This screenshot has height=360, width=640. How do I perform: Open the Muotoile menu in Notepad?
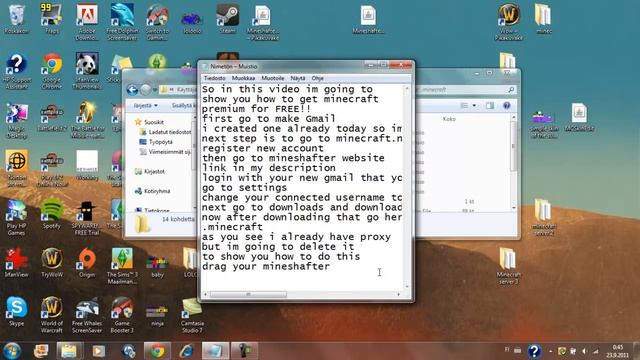pyautogui.click(x=273, y=78)
